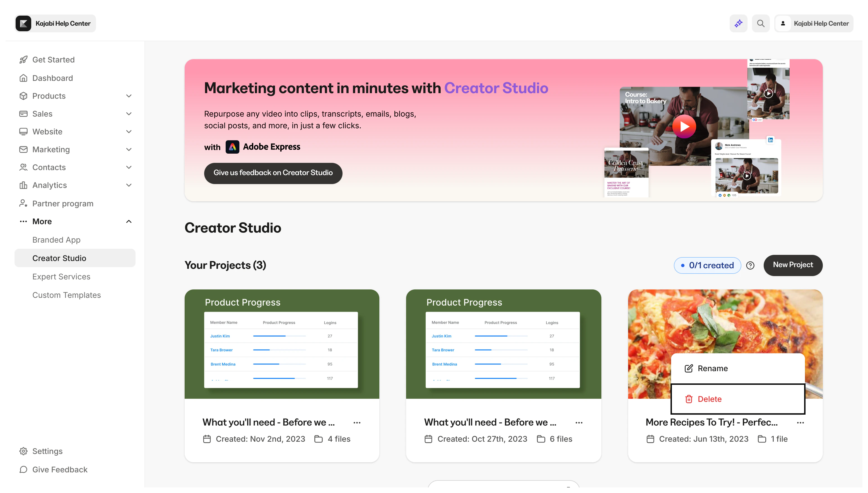Open options for More Recipes project
This screenshot has height=493, width=868.
point(800,422)
